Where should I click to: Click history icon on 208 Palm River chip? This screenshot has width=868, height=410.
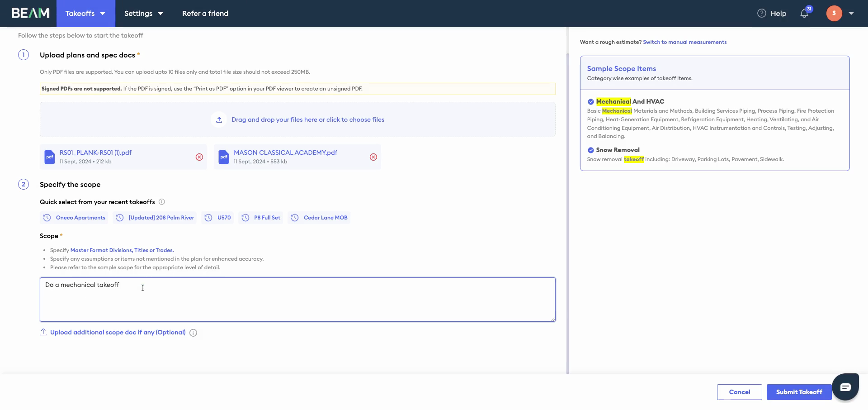[120, 218]
